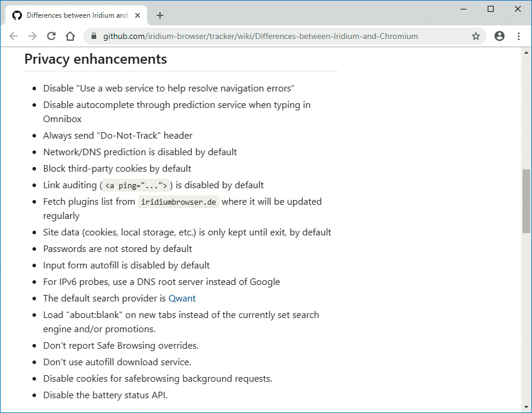This screenshot has width=532, height=413.
Task: Open the Qwant link
Action: coord(182,299)
